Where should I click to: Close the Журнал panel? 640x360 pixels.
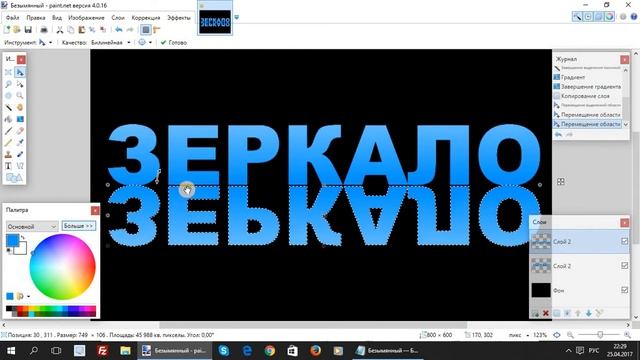[624, 60]
